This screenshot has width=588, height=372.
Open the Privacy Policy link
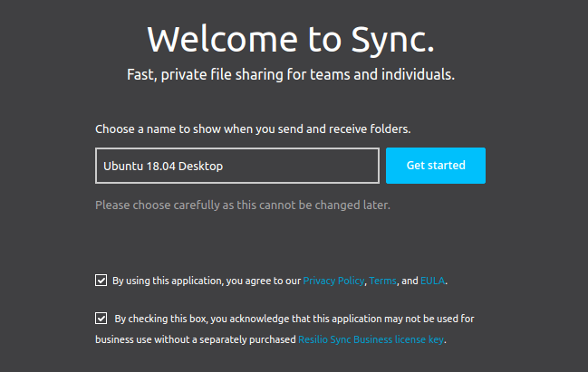coord(333,281)
